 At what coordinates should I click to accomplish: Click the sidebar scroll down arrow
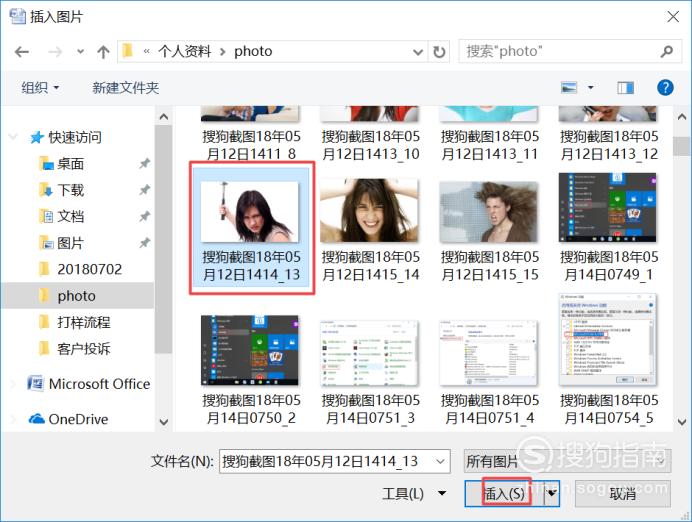[x=164, y=421]
